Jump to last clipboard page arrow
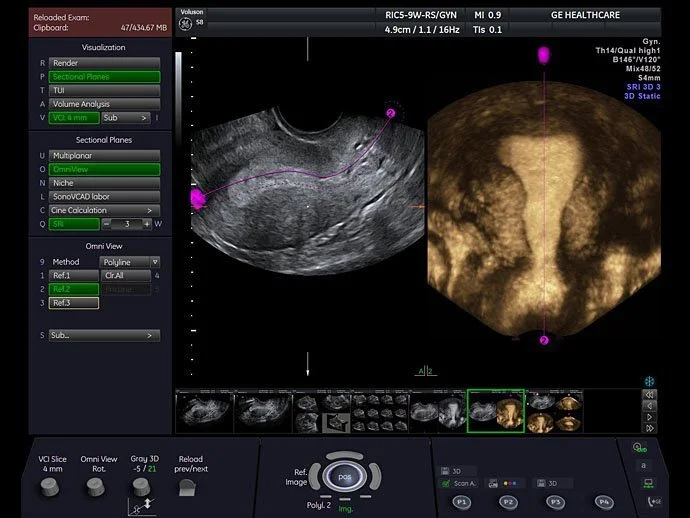690x518 pixels. click(650, 428)
